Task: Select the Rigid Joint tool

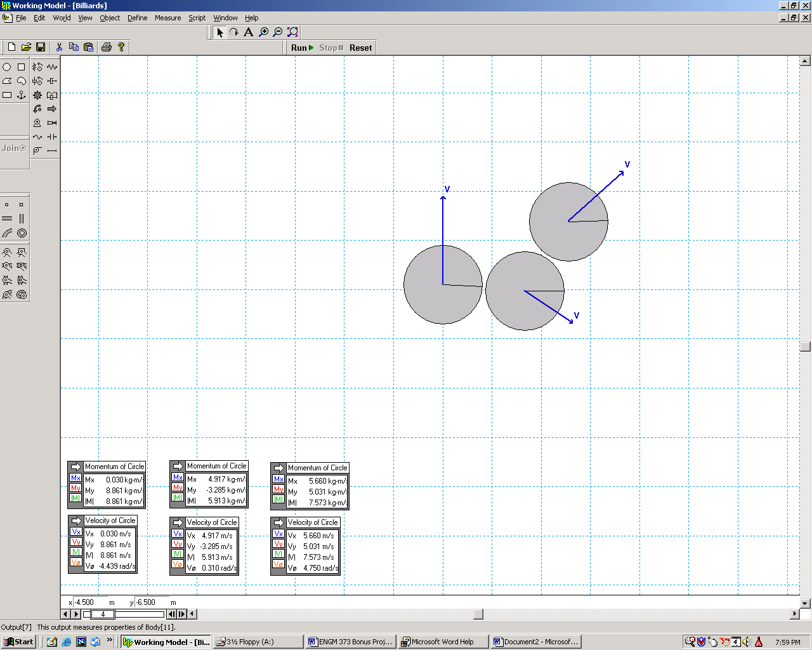Action: (22, 253)
